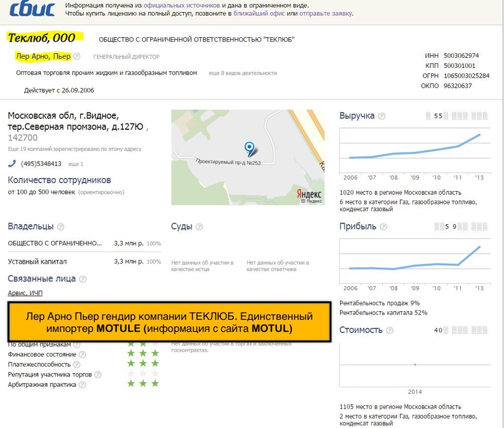This screenshot has width=504, height=428.
Task: Click the empty Репутация участника торгов stars
Action: [x=143, y=373]
